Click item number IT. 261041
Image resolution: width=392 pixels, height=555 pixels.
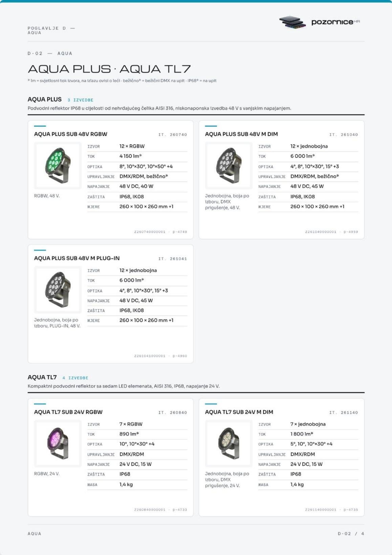point(173,259)
